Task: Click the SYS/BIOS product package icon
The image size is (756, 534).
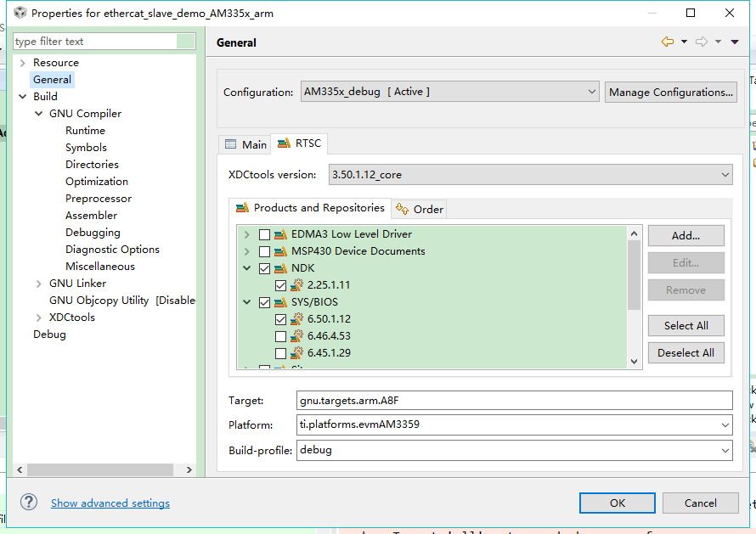Action: pyautogui.click(x=280, y=302)
